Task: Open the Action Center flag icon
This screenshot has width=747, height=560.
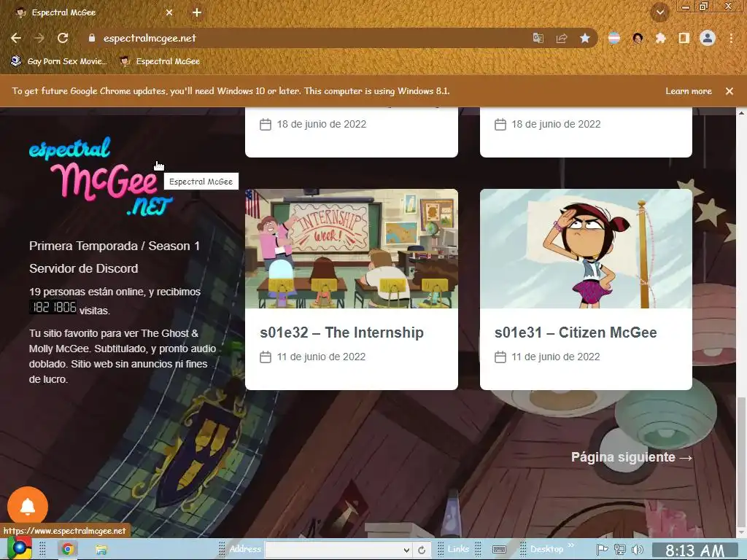Action: pos(602,550)
